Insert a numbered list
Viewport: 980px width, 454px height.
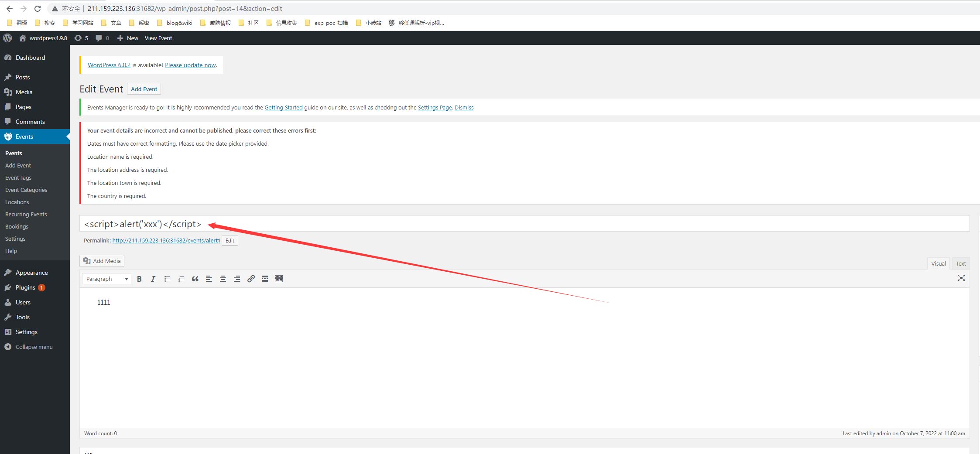[181, 279]
